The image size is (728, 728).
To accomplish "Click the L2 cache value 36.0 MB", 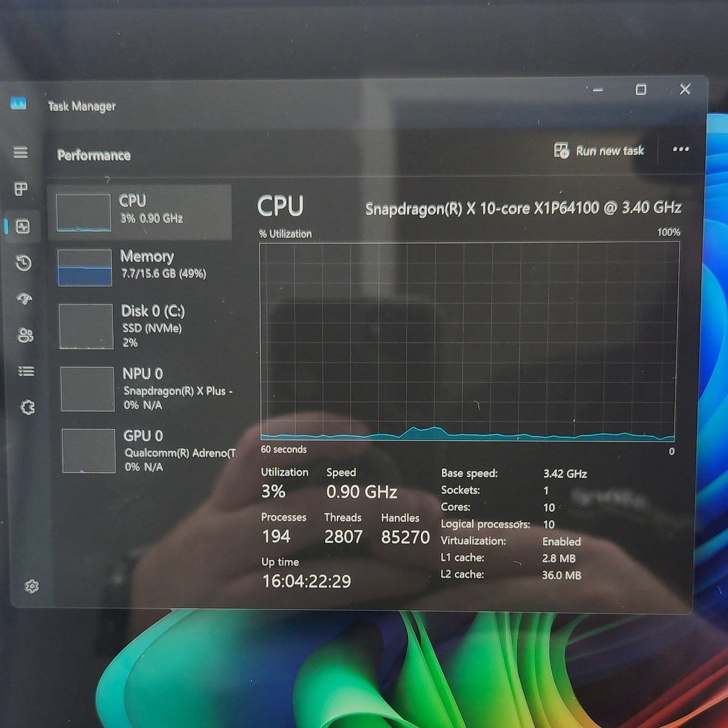I will 561,575.
